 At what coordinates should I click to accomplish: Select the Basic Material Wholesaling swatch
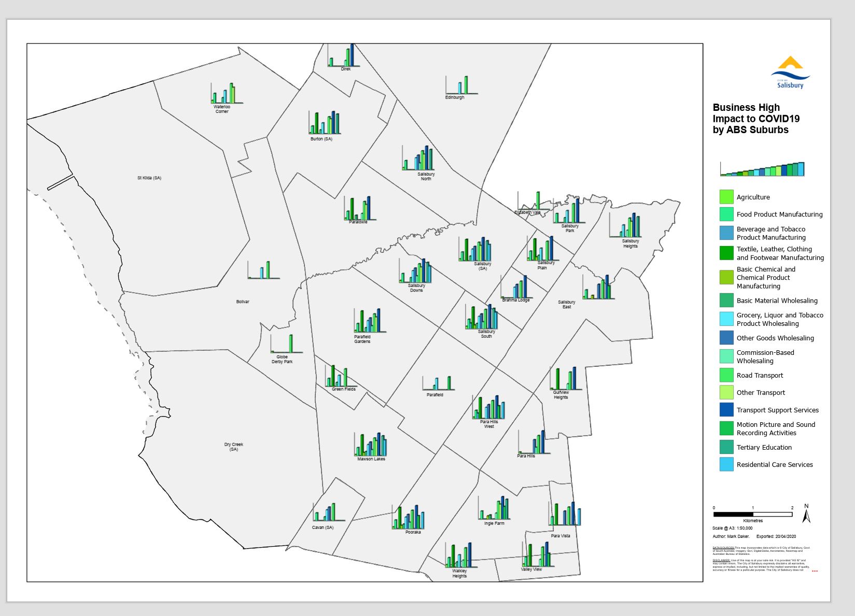pos(726,300)
